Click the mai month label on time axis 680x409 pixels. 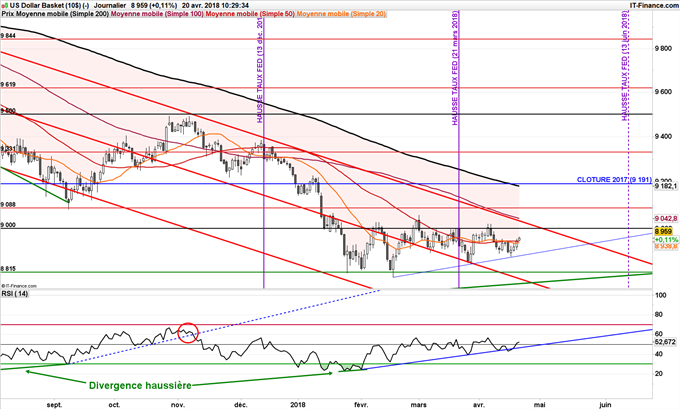[x=539, y=405]
